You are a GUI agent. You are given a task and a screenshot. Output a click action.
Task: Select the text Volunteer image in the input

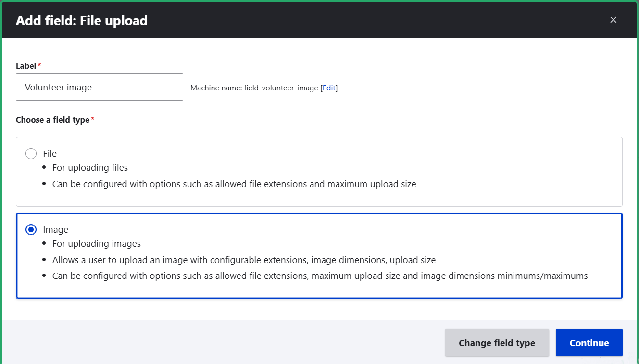pos(59,87)
